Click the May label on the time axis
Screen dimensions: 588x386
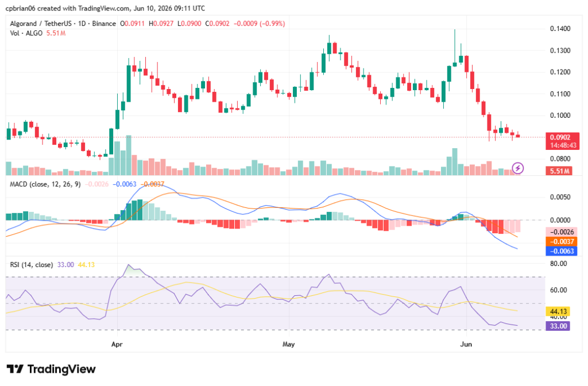288,344
